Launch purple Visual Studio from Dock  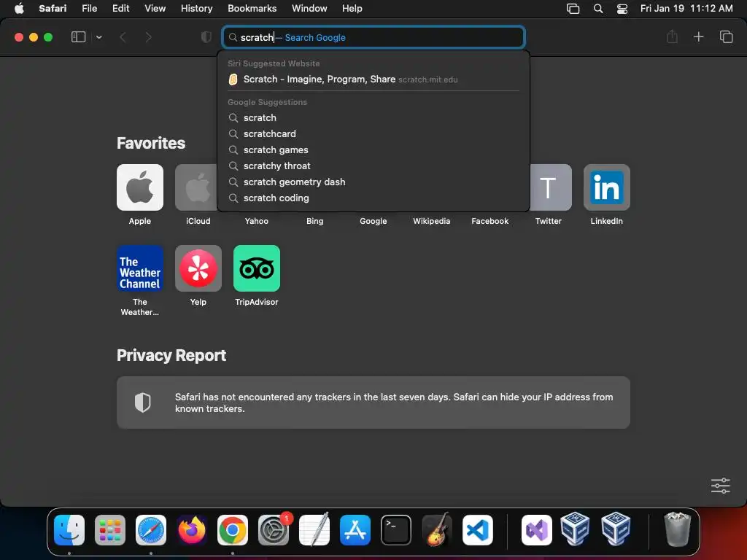click(x=537, y=530)
